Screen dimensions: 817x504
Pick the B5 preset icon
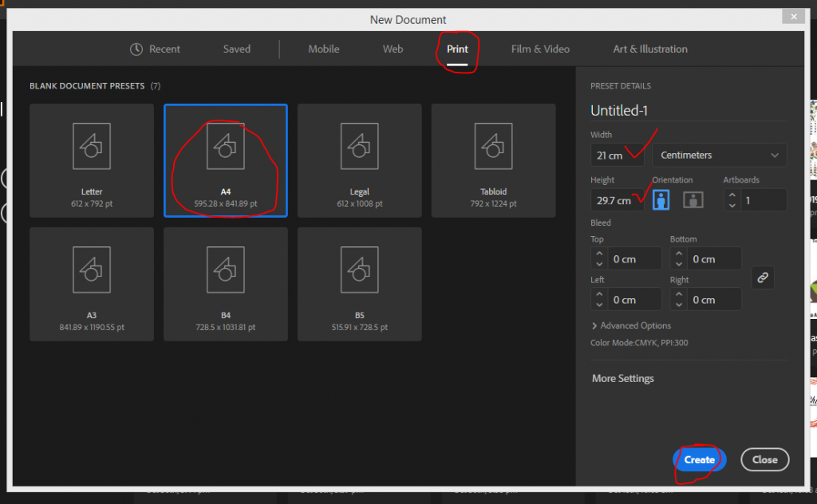pos(360,270)
